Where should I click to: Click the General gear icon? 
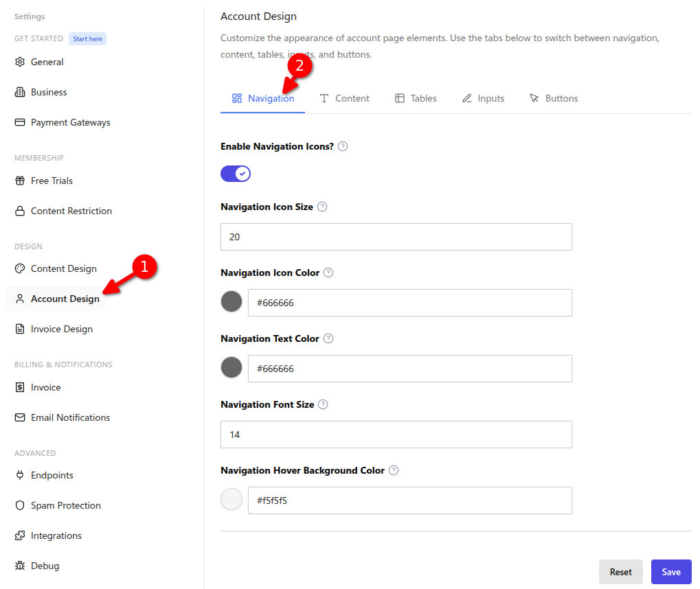click(20, 62)
